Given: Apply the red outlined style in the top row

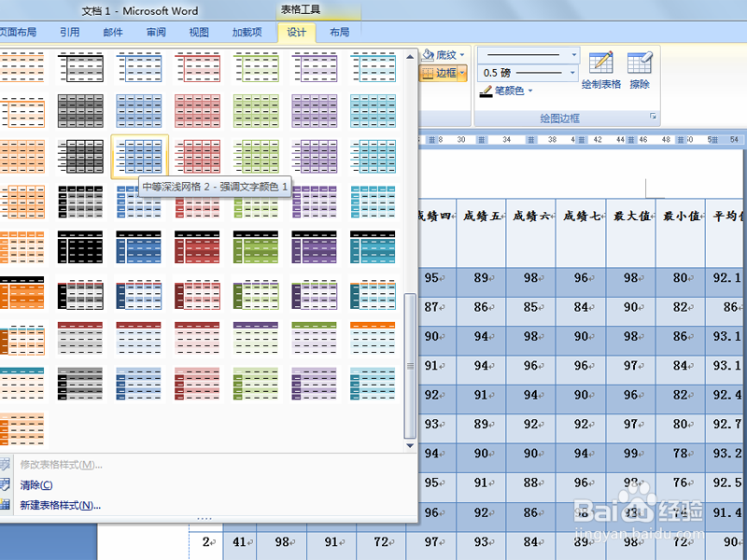Looking at the screenshot, I should (x=197, y=67).
